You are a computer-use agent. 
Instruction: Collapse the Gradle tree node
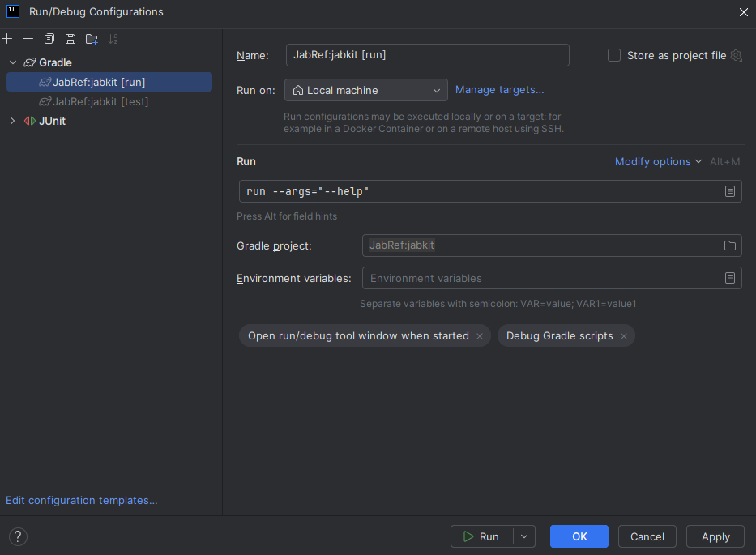(13, 62)
